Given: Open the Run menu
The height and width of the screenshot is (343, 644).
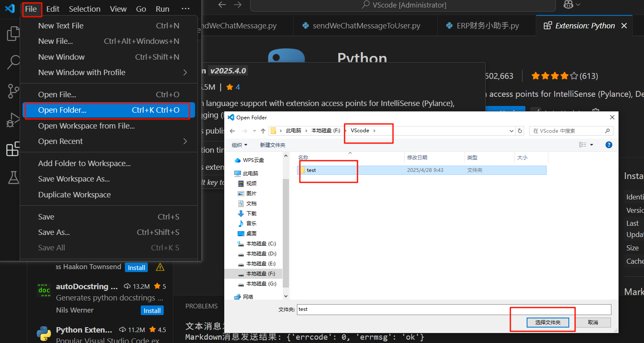Looking at the screenshot, I should (162, 9).
